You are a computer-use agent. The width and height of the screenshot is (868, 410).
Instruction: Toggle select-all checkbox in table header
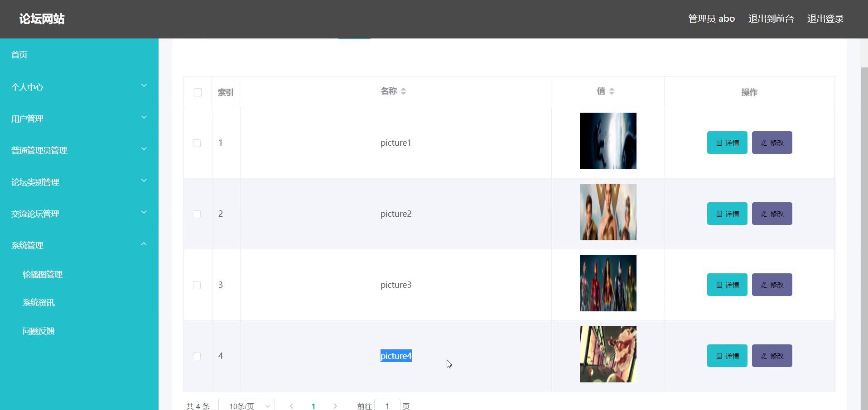198,92
